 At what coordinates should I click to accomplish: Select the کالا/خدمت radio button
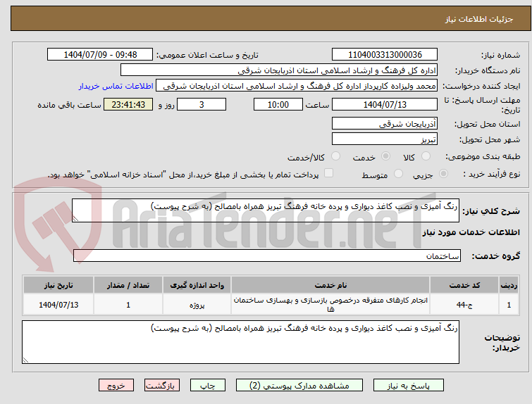click(x=335, y=156)
